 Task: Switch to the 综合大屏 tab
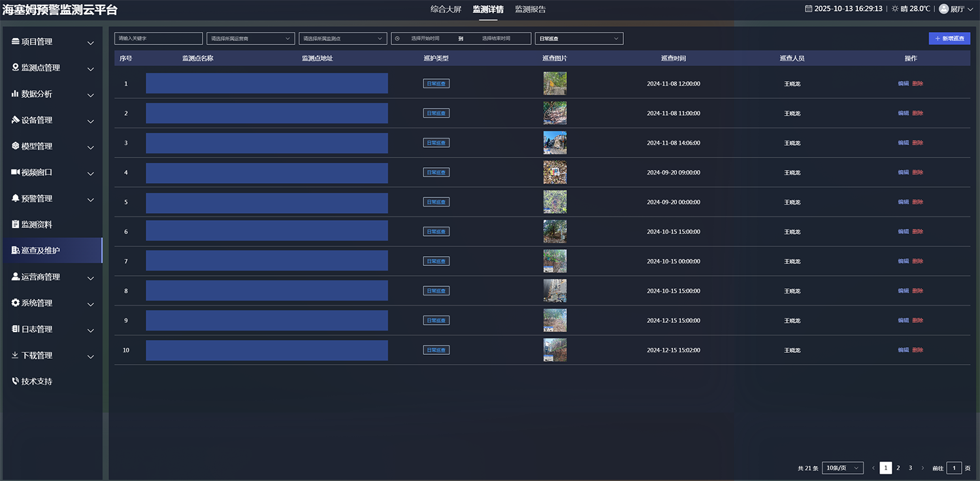(x=446, y=9)
